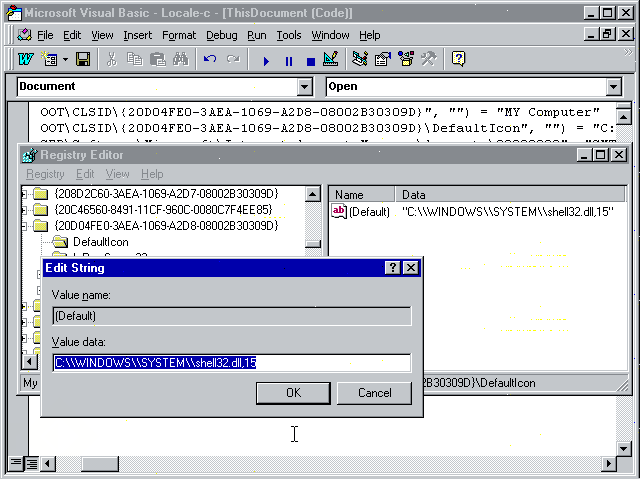Expand the {208D2C60-3AEA-1069-A2D7-08002B30309D} key
The image size is (640, 480).
point(24,194)
